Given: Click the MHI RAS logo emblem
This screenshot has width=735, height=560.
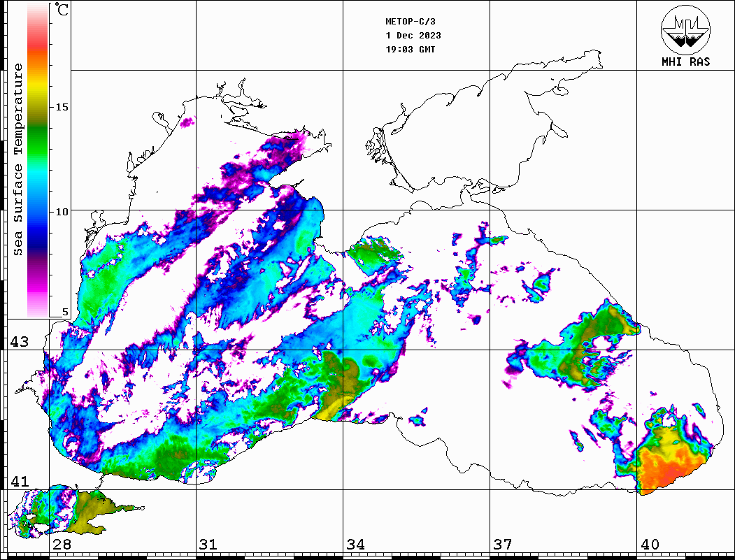Looking at the screenshot, I should point(685,29).
